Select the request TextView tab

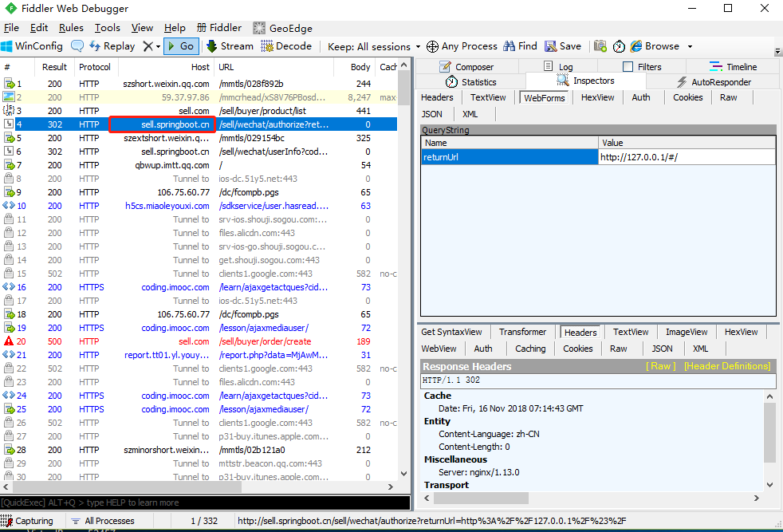point(488,97)
